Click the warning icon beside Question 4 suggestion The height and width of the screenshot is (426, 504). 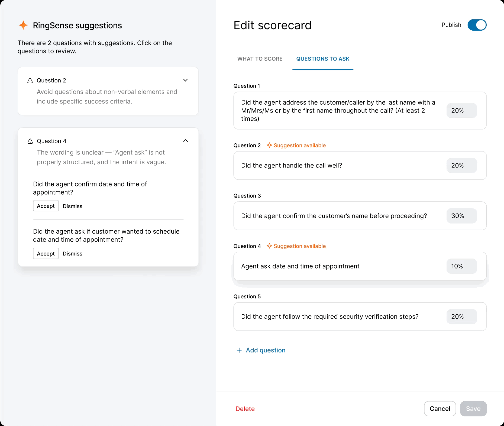tap(30, 141)
